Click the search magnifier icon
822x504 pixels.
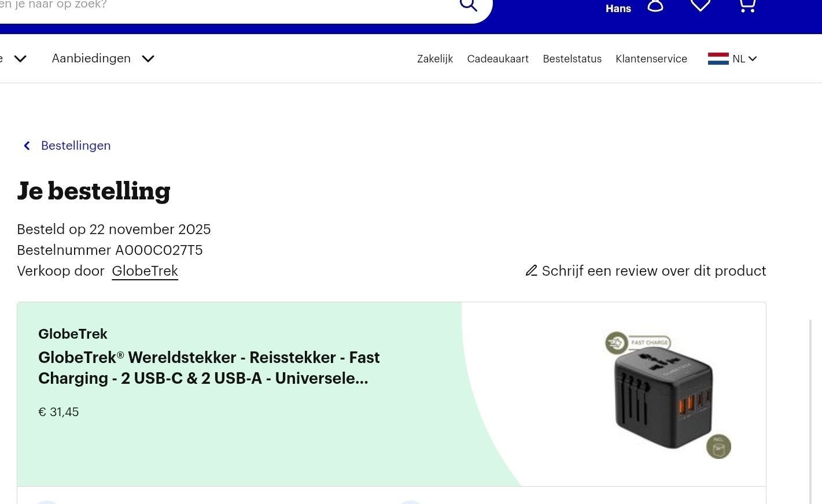(x=468, y=5)
